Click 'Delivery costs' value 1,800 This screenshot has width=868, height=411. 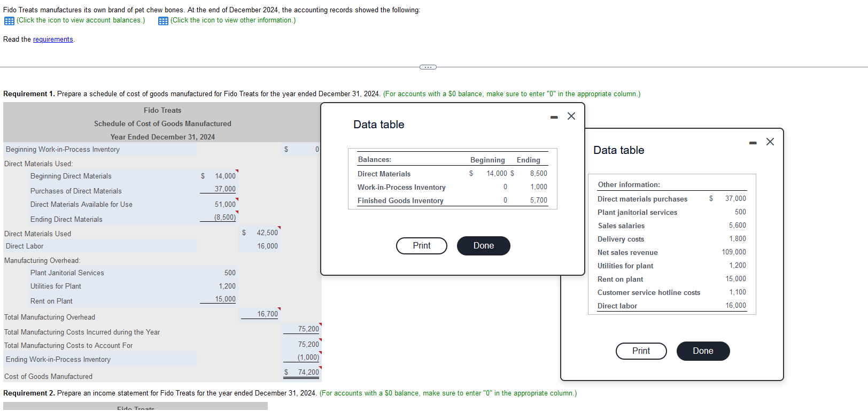coord(738,239)
